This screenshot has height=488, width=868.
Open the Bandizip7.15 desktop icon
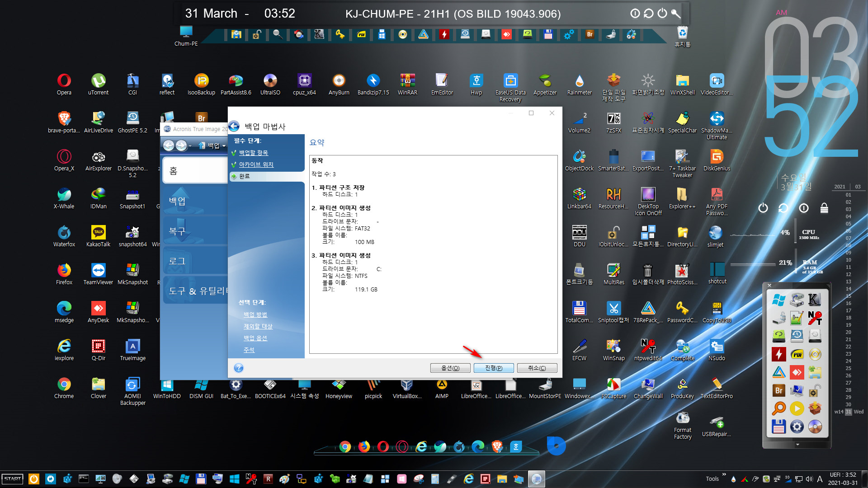tap(373, 84)
